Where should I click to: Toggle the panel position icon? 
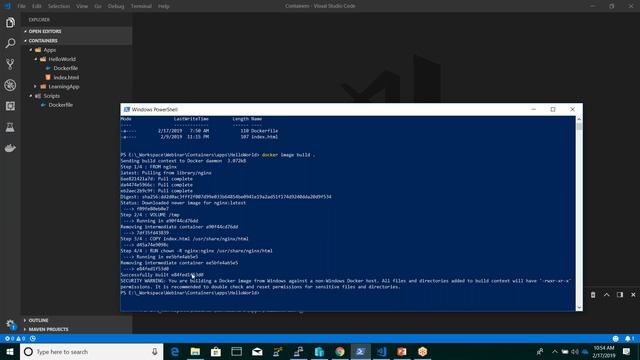(x=620, y=295)
